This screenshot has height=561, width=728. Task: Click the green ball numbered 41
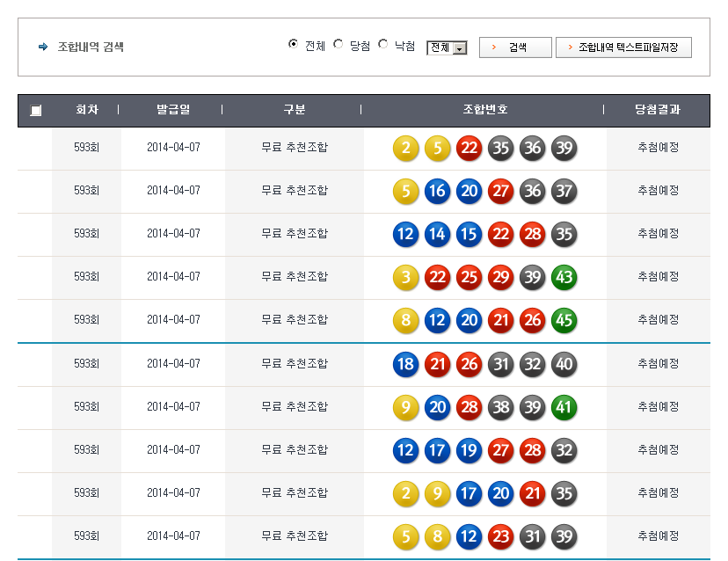(x=564, y=406)
